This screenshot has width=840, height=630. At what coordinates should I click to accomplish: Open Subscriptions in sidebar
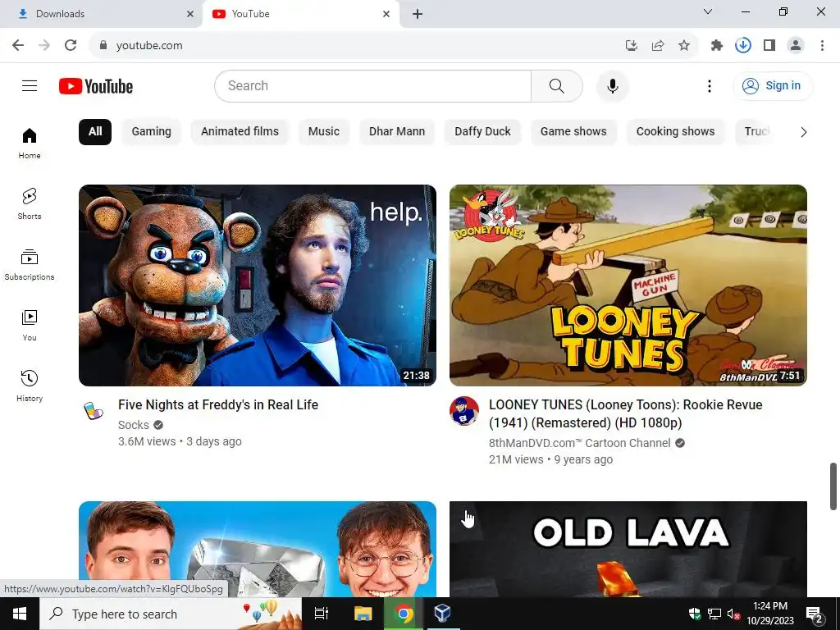click(30, 265)
